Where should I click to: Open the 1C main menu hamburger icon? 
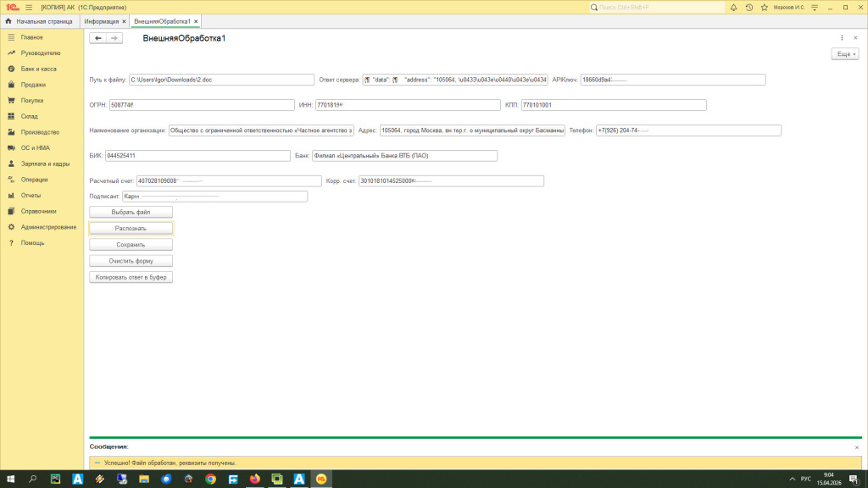pos(29,7)
